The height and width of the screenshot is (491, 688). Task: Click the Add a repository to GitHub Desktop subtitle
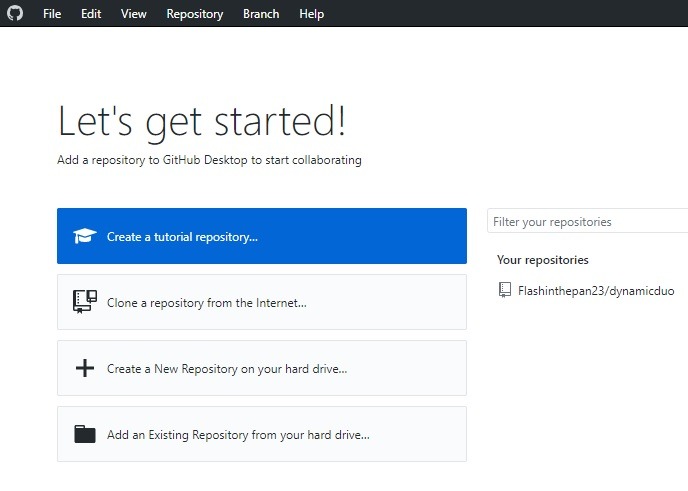[x=209, y=160]
